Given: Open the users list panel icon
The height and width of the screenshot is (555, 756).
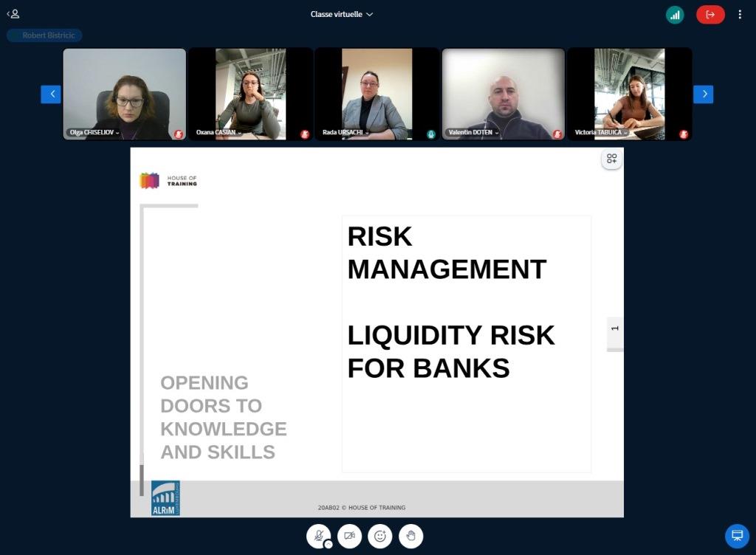Looking at the screenshot, I should tap(13, 14).
